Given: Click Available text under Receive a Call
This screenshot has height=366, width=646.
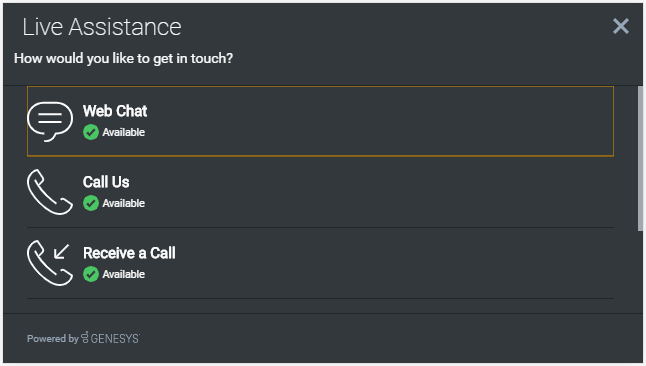Looking at the screenshot, I should (x=124, y=274).
